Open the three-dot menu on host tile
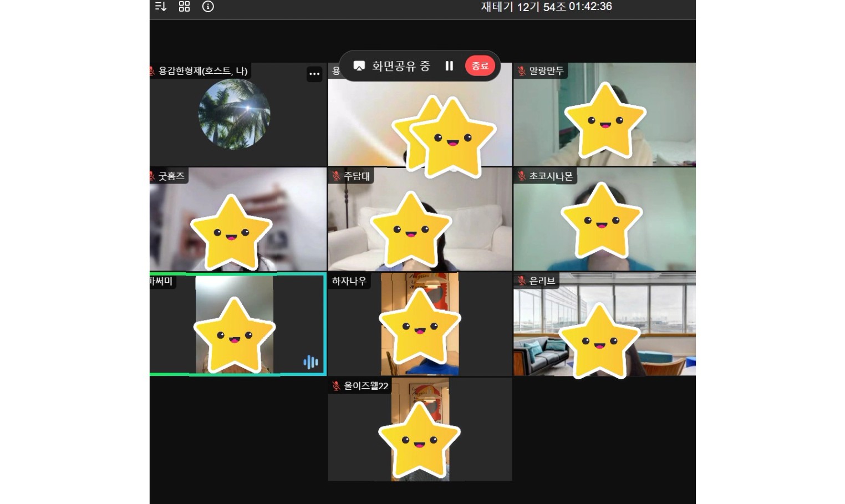This screenshot has height=504, width=845. [314, 74]
